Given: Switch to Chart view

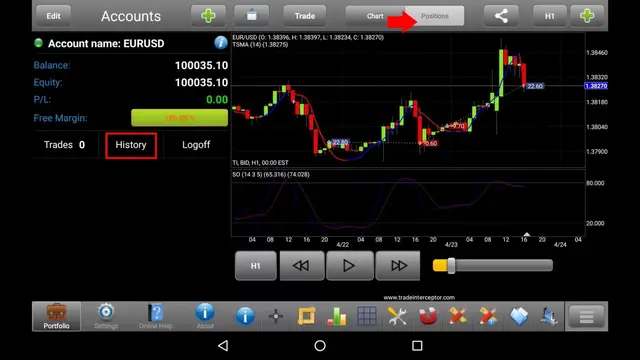Looking at the screenshot, I should point(375,16).
